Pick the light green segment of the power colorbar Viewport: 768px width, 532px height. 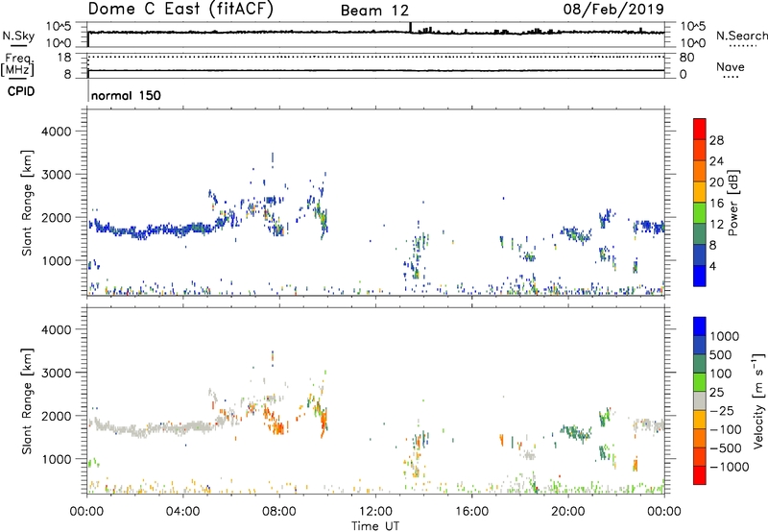click(700, 213)
